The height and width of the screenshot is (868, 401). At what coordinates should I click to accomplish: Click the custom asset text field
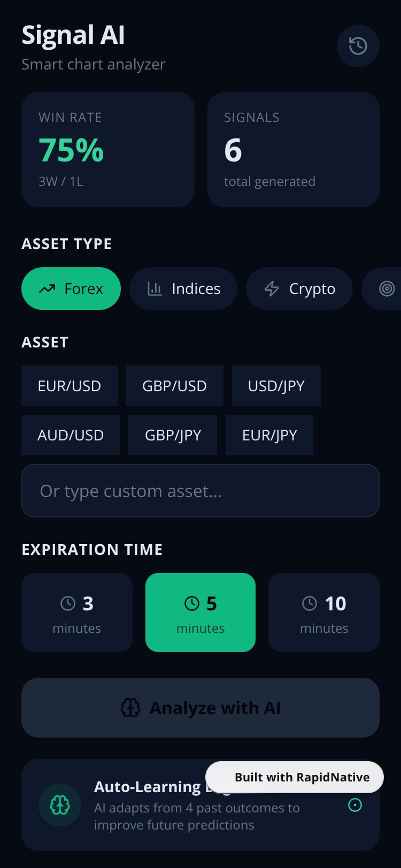200,491
